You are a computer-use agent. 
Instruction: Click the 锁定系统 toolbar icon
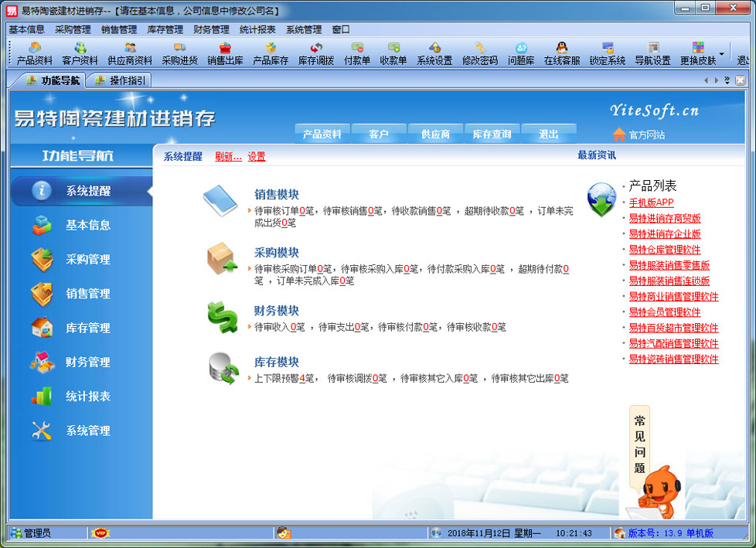click(x=608, y=53)
